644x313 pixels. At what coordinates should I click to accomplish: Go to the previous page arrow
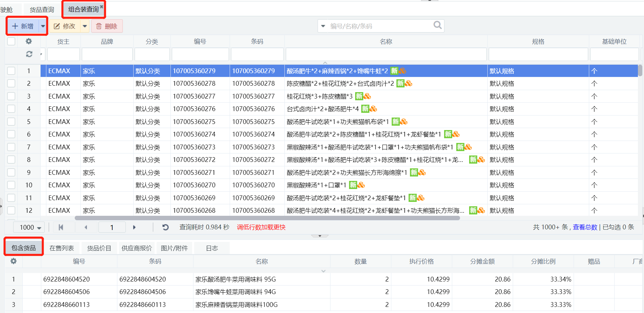[86, 227]
